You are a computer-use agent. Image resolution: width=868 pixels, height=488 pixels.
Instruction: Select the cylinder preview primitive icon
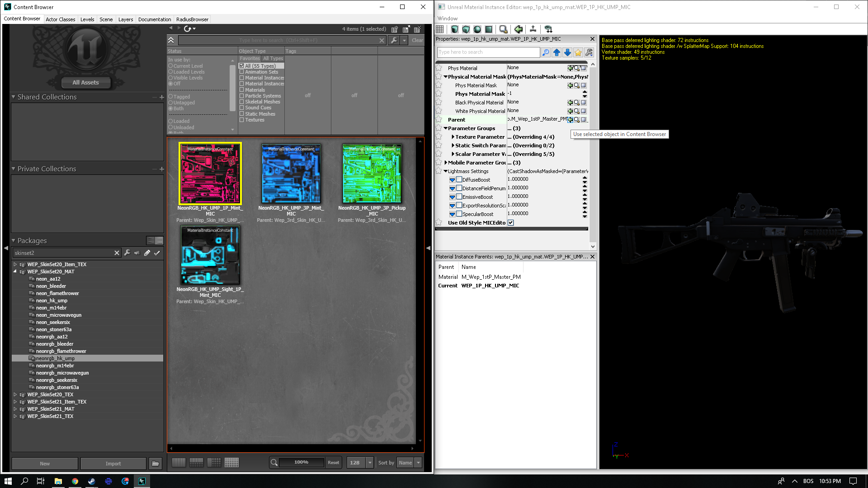[x=455, y=29]
